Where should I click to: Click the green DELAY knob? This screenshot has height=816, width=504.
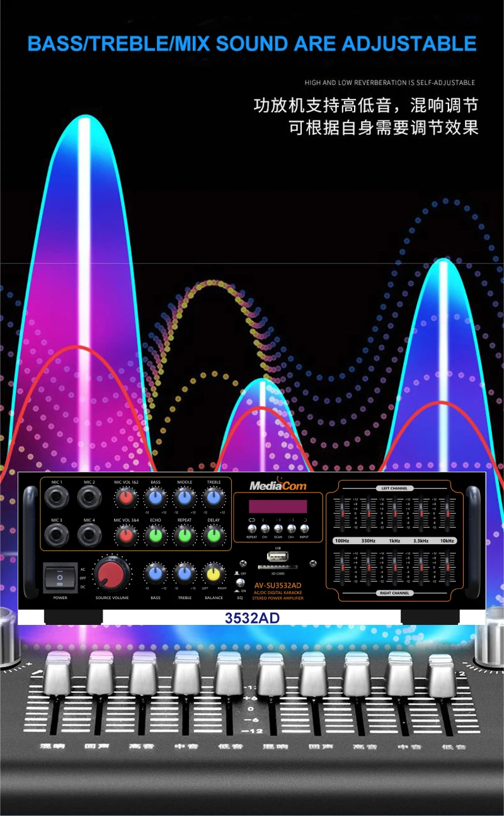click(214, 535)
